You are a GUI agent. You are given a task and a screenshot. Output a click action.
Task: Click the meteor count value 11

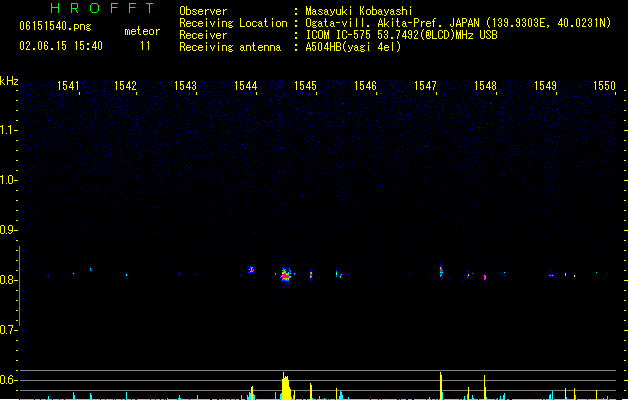[145, 46]
